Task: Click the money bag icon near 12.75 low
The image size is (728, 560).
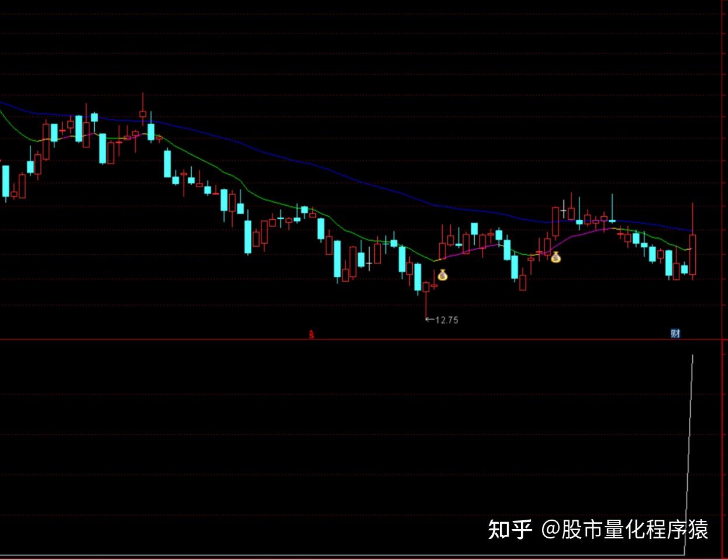Action: (x=443, y=274)
